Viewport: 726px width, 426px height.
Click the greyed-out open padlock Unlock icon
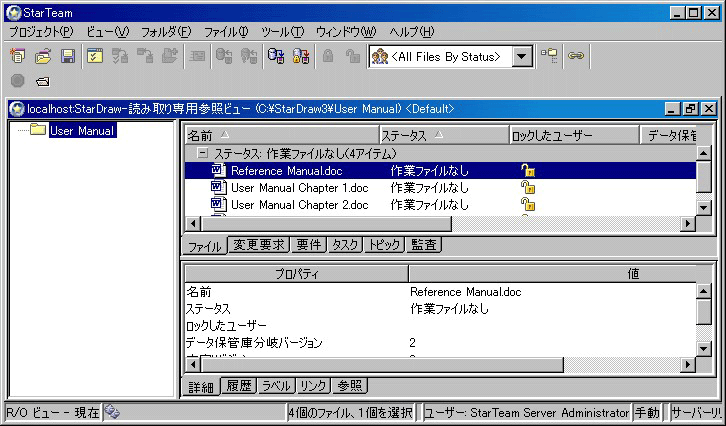point(353,56)
